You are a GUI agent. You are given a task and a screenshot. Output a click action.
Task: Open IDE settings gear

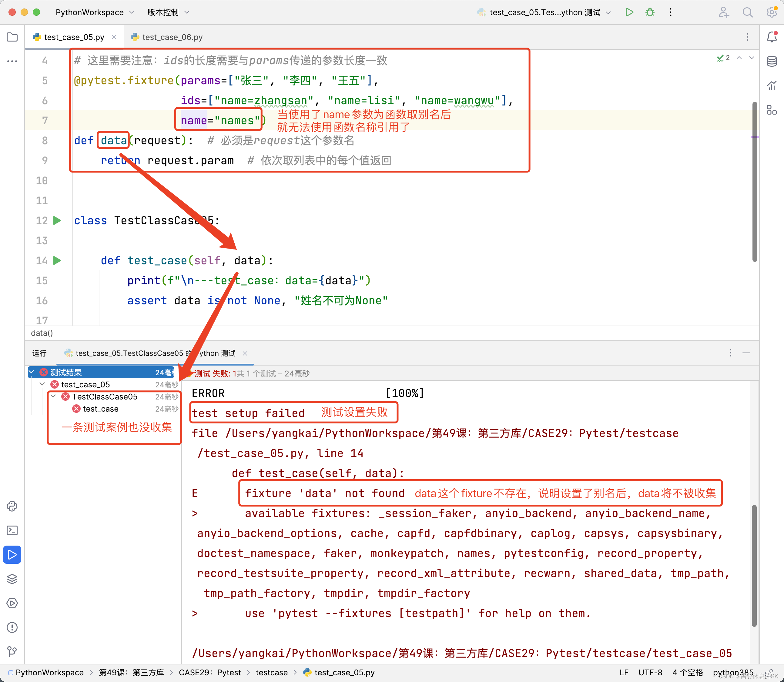(772, 12)
